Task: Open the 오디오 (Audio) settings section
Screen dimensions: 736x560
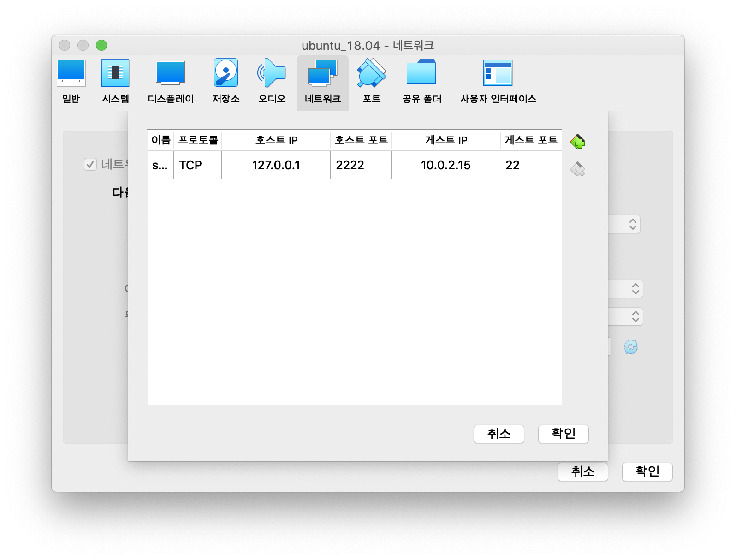Action: tap(272, 82)
